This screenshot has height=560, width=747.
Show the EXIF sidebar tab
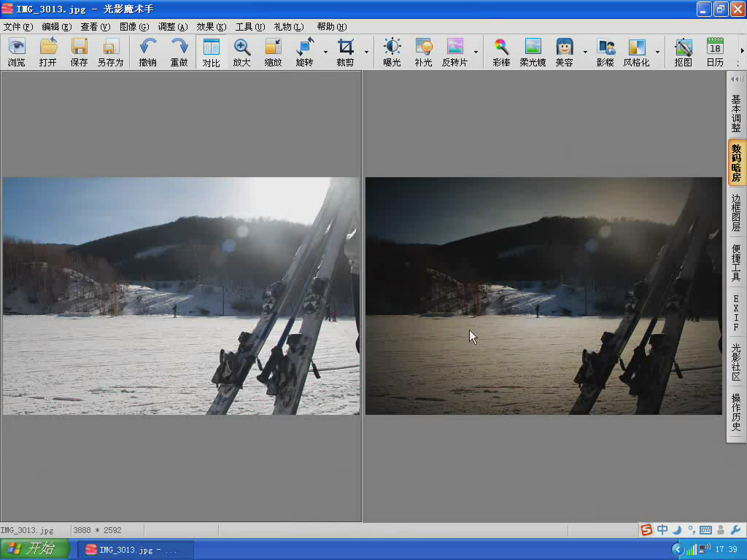[x=736, y=313]
